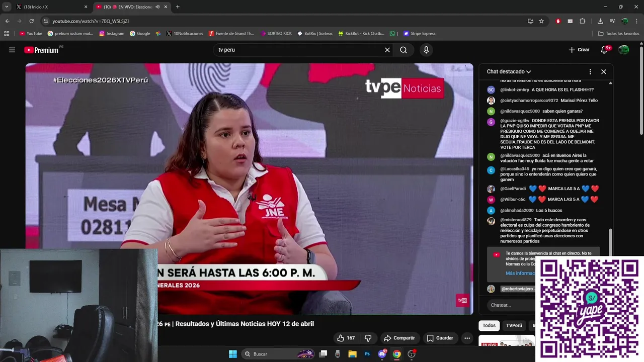644x362 pixels.
Task: Open YouTube notifications bell
Action: (605, 50)
